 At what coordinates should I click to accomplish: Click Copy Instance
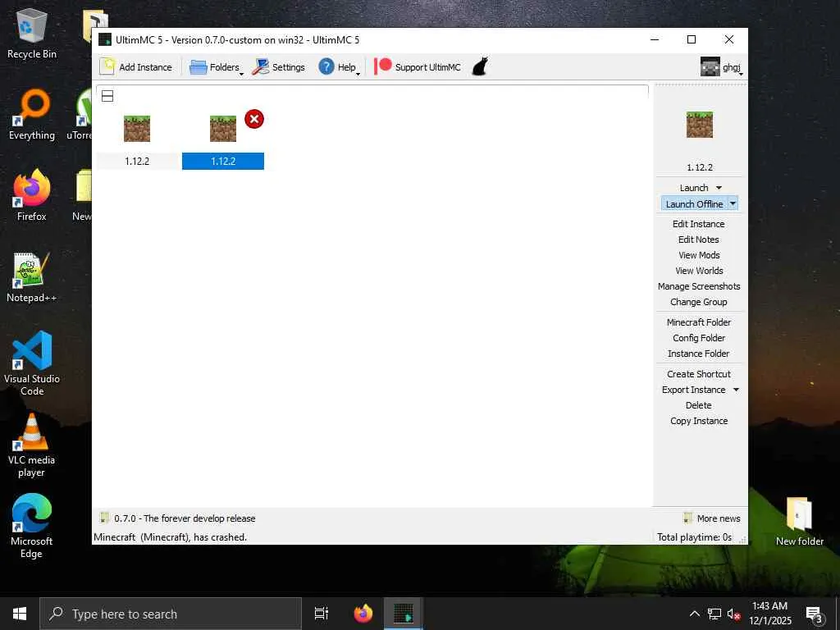click(x=699, y=421)
